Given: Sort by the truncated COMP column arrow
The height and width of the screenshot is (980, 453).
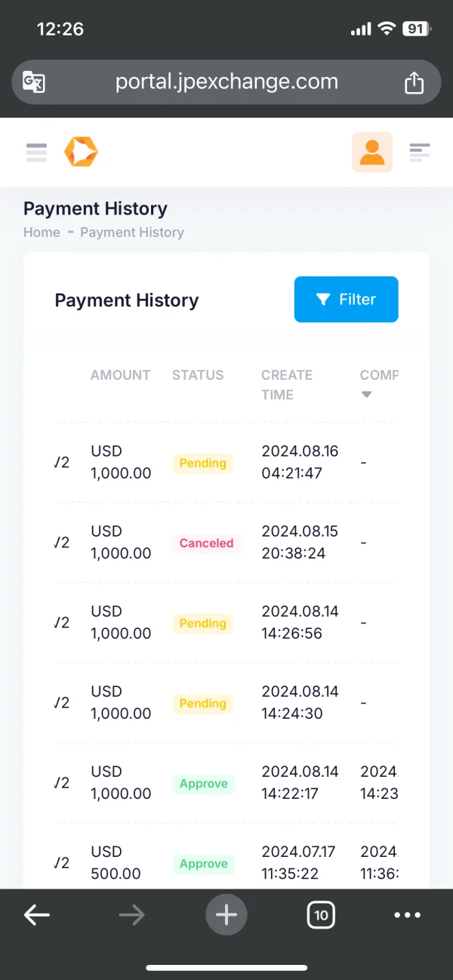Looking at the screenshot, I should tap(367, 394).
